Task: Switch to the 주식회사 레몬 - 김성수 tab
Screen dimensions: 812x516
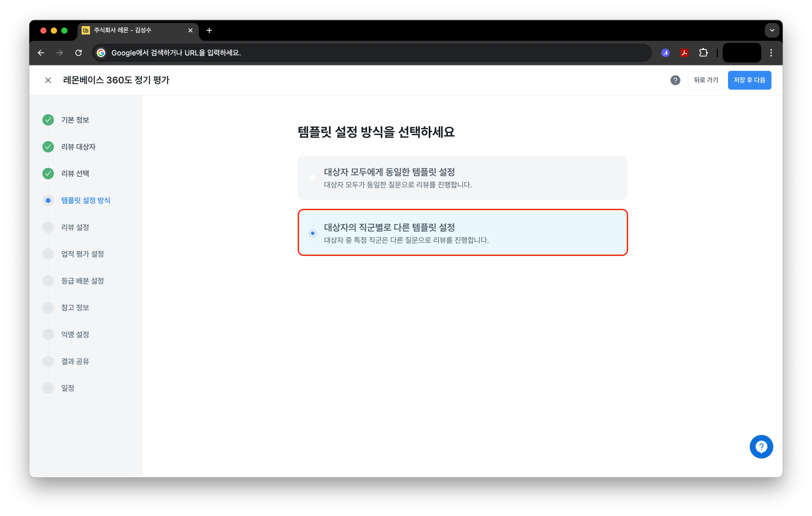Action: pos(138,30)
